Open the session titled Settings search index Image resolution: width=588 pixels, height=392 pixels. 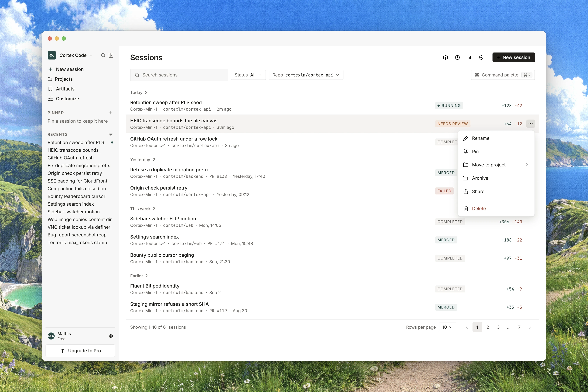(332, 240)
